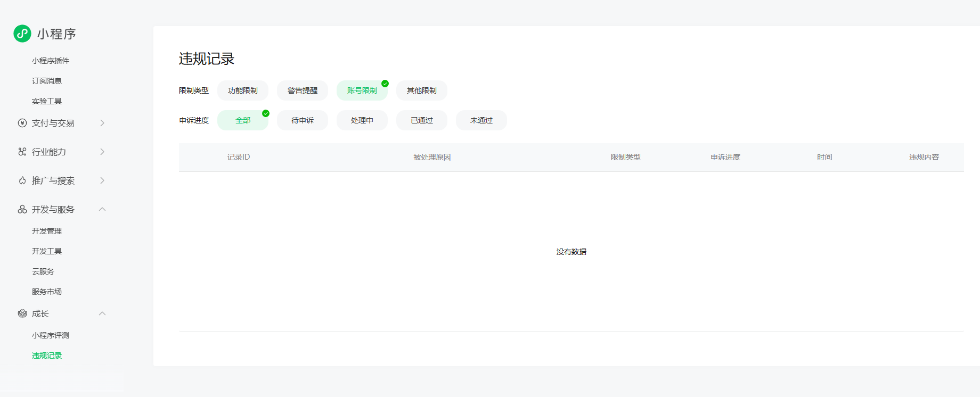Click the 开发与服务 menu label
980x397 pixels.
(x=53, y=209)
